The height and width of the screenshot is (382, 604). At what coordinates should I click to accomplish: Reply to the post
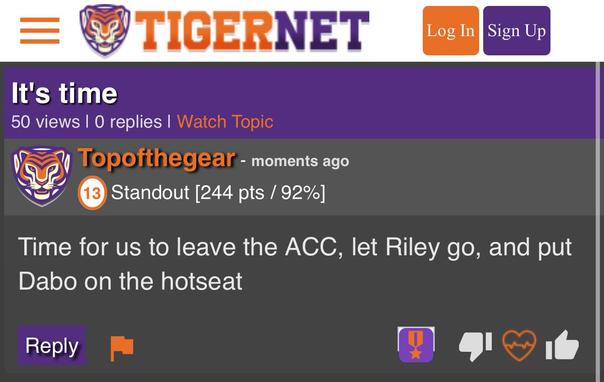point(52,345)
